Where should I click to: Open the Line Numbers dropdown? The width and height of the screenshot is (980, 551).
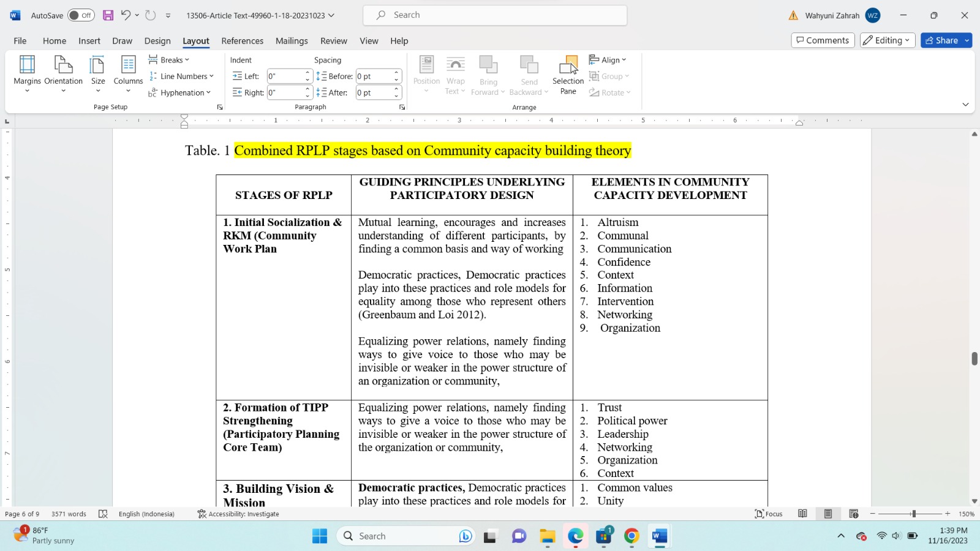181,77
